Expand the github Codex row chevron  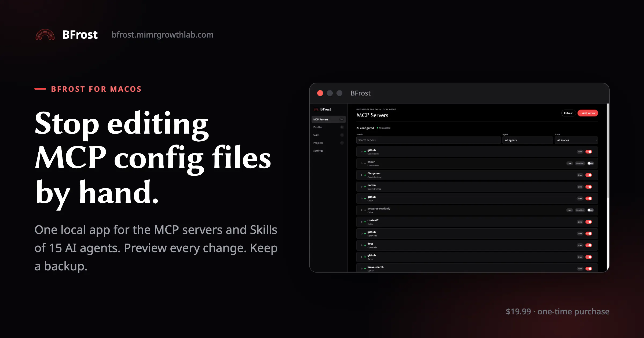361,199
